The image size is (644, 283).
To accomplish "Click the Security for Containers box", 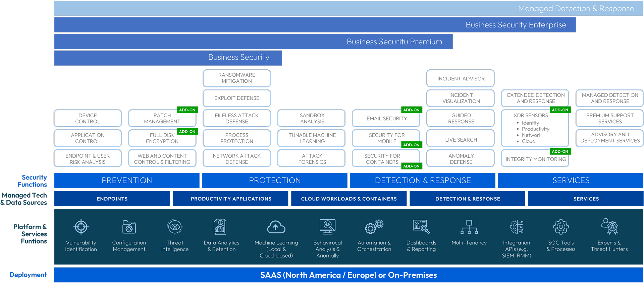I will coord(386,158).
